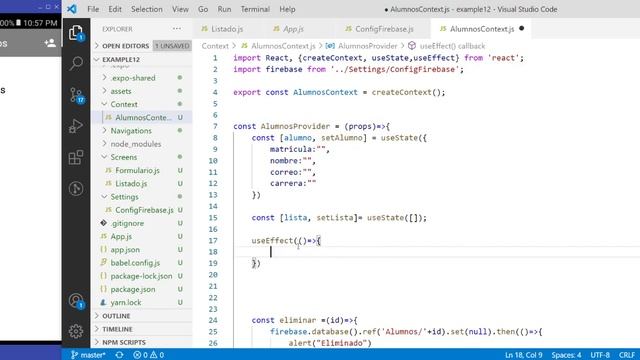The image size is (640, 360).
Task: Switch to the ConfigFirebase.js editor tab
Action: (384, 29)
